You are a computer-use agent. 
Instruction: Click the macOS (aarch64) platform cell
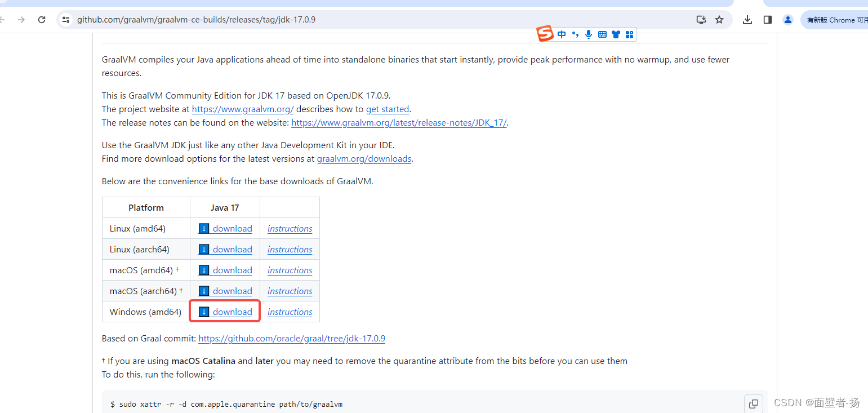(x=146, y=291)
